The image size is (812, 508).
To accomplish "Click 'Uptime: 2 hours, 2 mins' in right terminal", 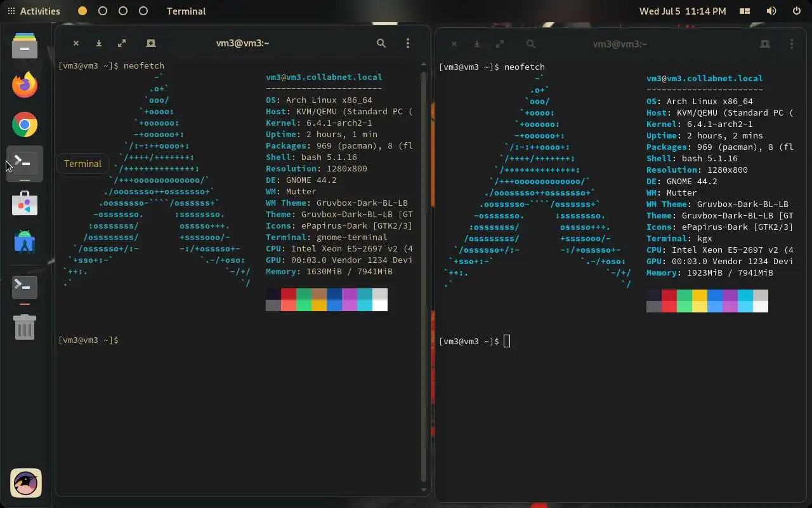I will click(705, 135).
